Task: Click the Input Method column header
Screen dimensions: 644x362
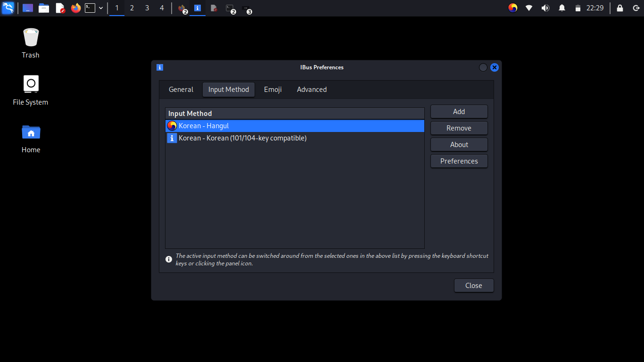Action: tap(295, 114)
